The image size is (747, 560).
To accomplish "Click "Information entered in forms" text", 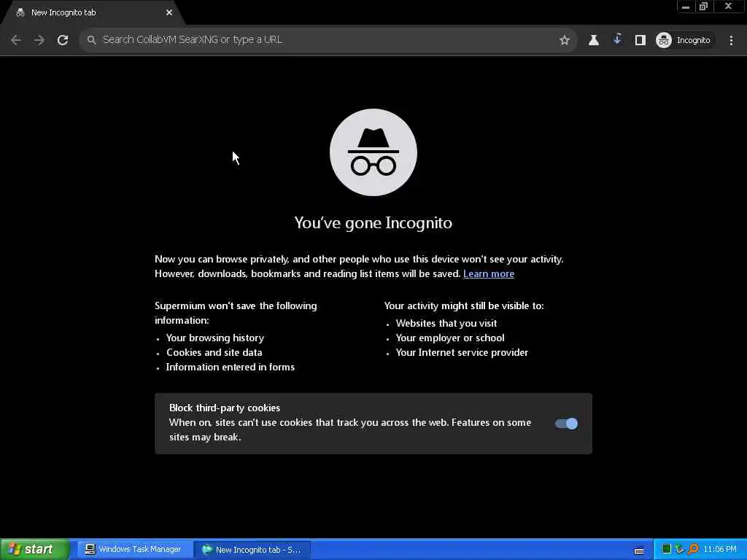I will pyautogui.click(x=230, y=367).
